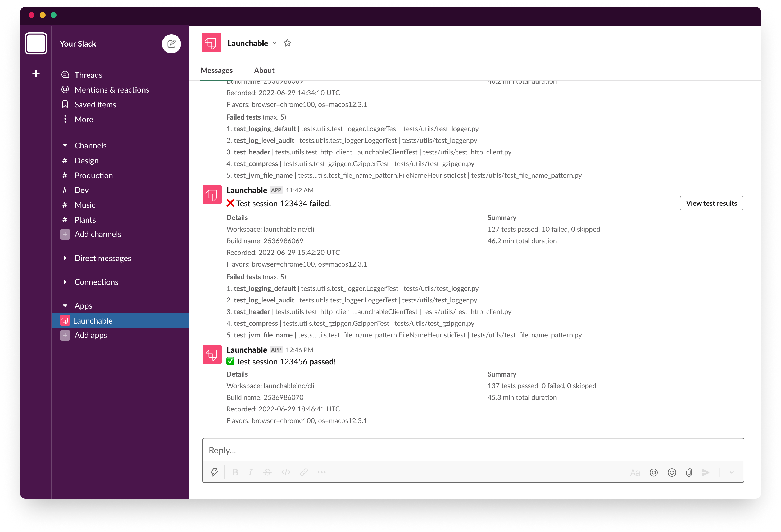The image size is (781, 532).
Task: Open the emoji picker in the reply toolbar
Action: (x=671, y=472)
